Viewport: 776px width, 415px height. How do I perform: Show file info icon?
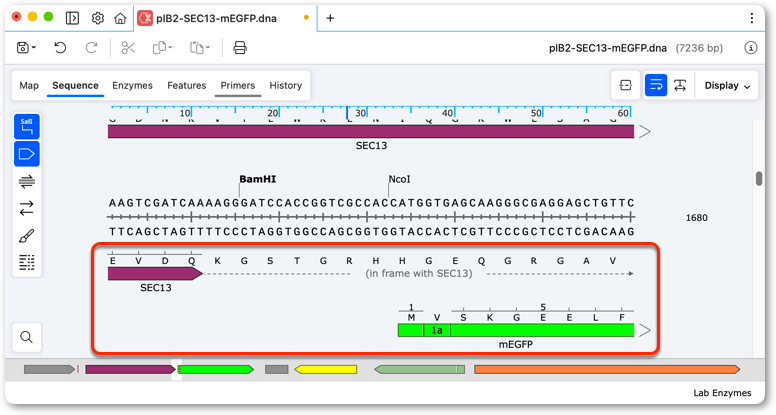(750, 48)
